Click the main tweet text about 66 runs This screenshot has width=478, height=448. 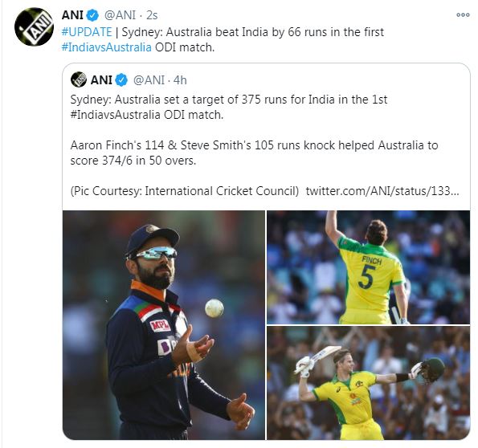pos(223,39)
